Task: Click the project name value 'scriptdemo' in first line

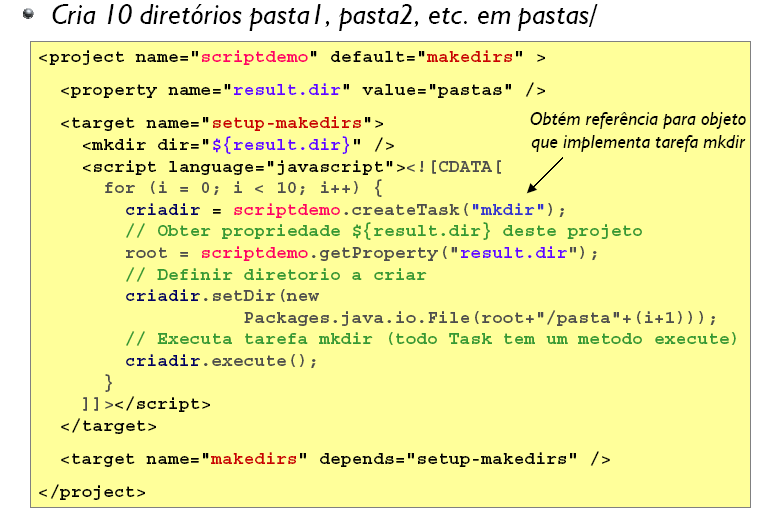Action: pos(254,57)
